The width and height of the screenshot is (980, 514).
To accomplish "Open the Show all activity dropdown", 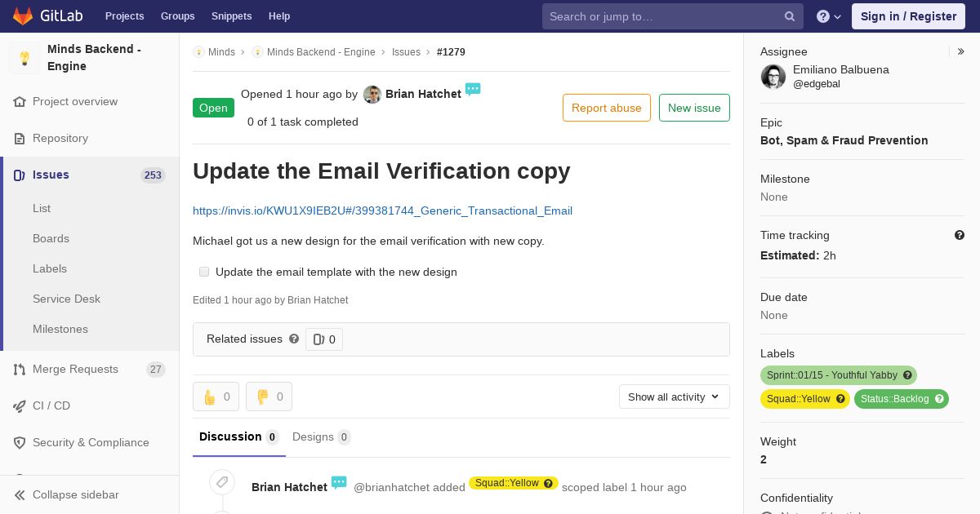I will point(674,397).
